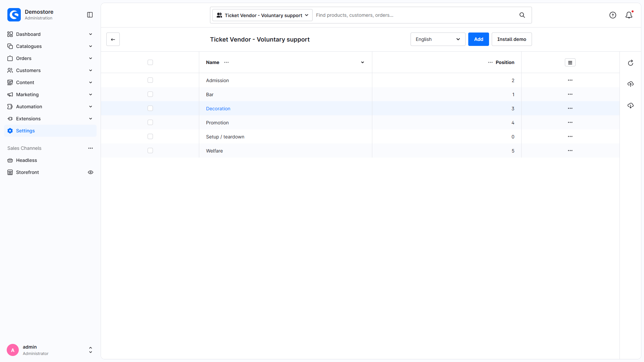The height and width of the screenshot is (362, 644).
Task: Open the column settings list icon
Action: point(570,62)
